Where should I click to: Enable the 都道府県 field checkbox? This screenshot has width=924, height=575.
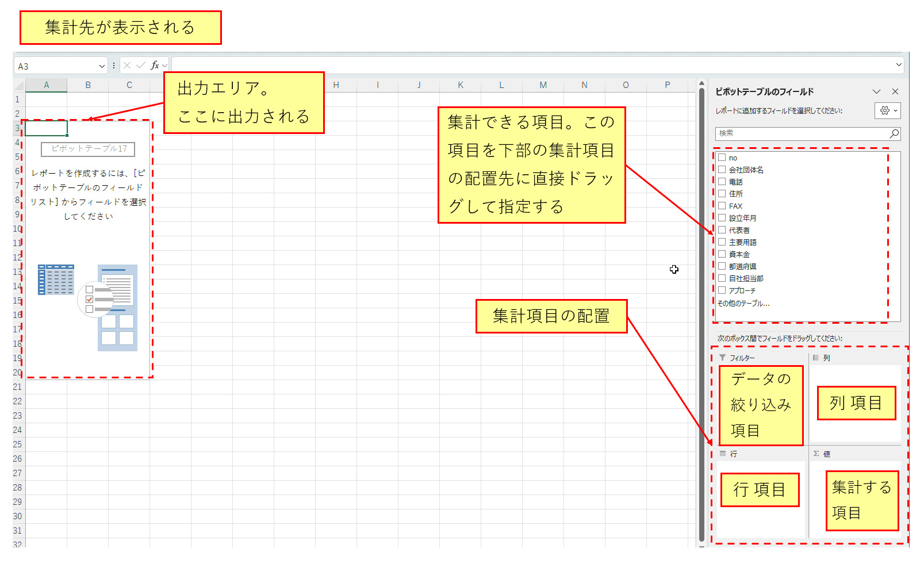[x=722, y=266]
